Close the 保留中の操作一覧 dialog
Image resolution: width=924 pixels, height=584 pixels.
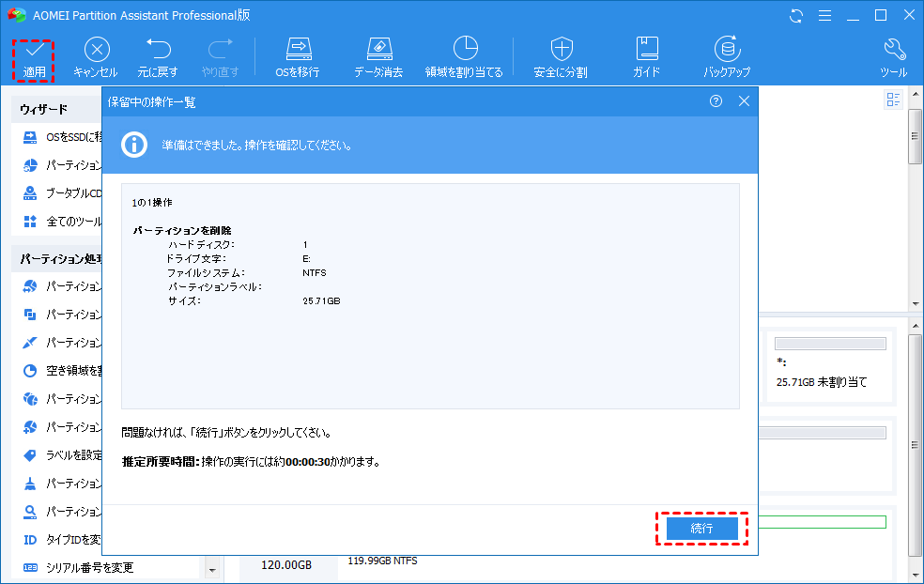point(744,101)
